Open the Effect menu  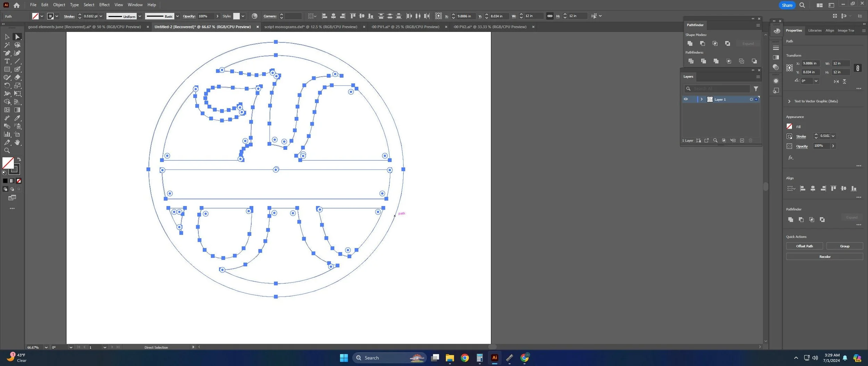point(104,5)
